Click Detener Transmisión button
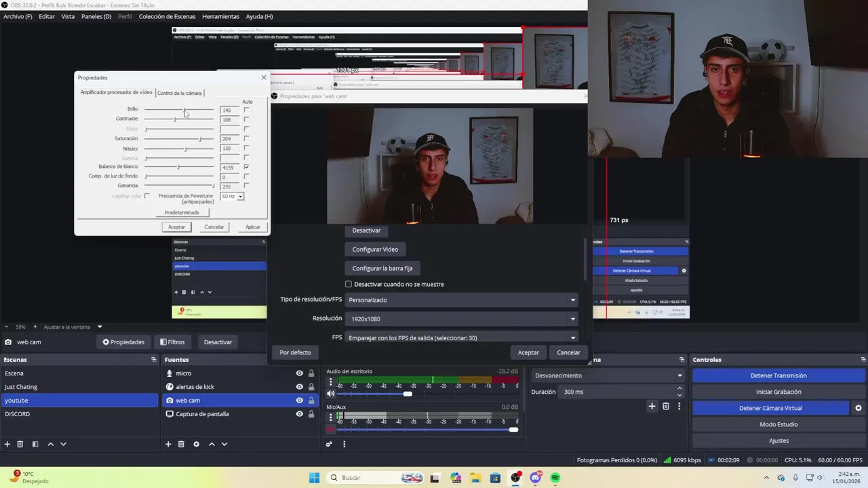Screen dimensions: 868x488 (778, 375)
